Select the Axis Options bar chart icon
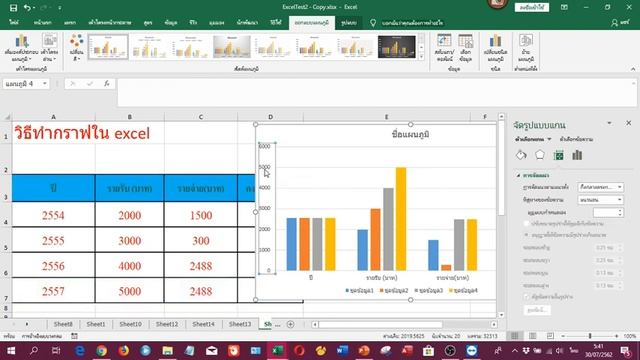This screenshot has width=640, height=360. (577, 155)
